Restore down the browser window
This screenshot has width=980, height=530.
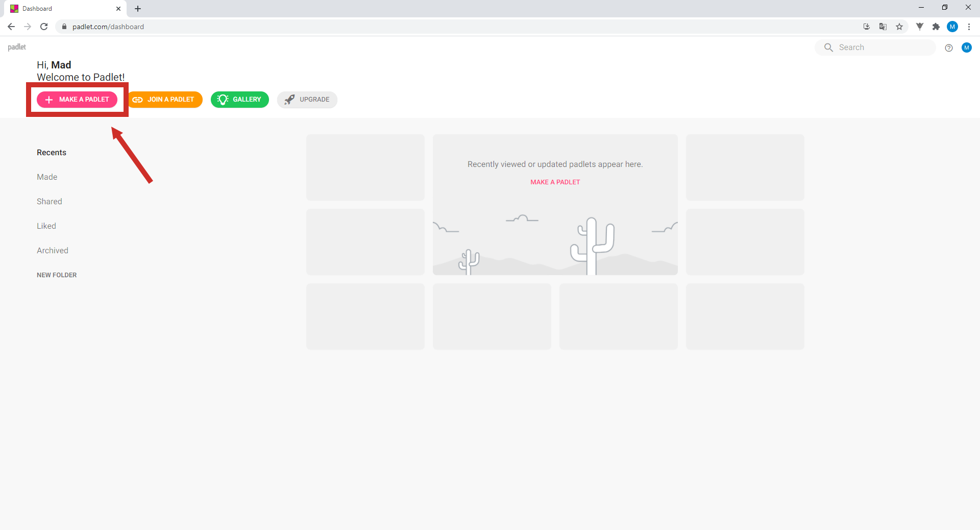click(945, 8)
